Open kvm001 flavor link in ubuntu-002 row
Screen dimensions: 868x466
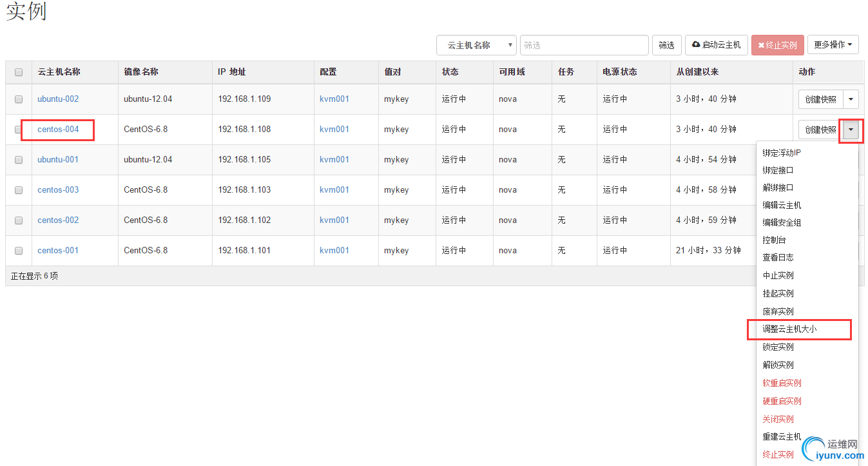(x=334, y=99)
